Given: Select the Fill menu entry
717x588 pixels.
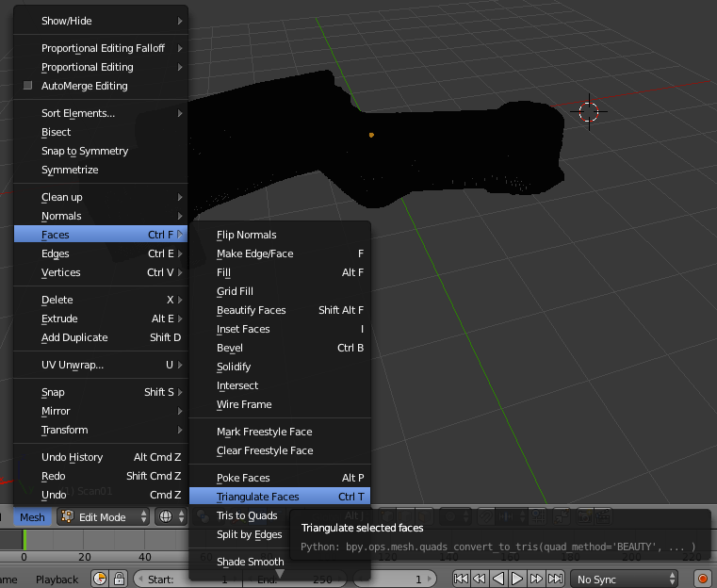Looking at the screenshot, I should [280, 272].
